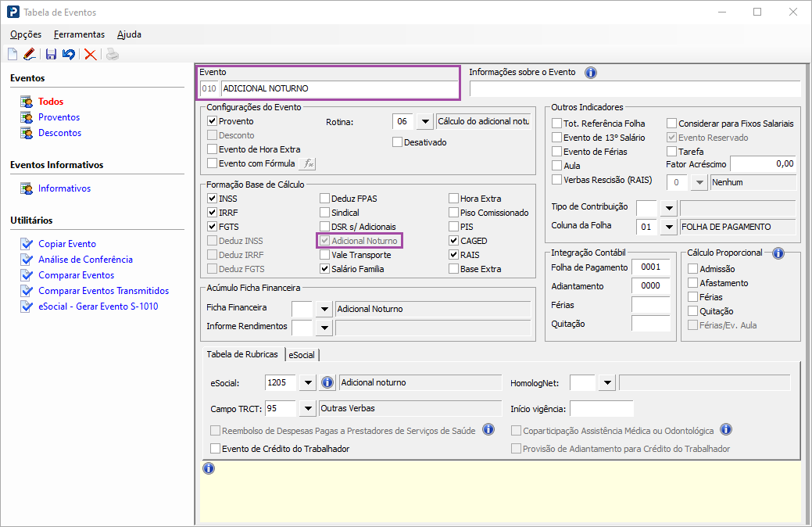Click info icon next to Cálculo Proporcional
812x527 pixels.
(778, 253)
